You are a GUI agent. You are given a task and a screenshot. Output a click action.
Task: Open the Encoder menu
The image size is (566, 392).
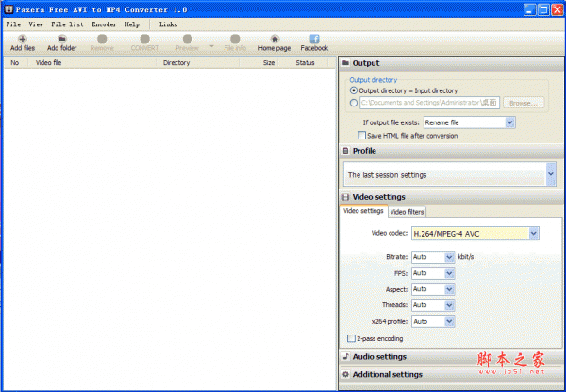(104, 24)
